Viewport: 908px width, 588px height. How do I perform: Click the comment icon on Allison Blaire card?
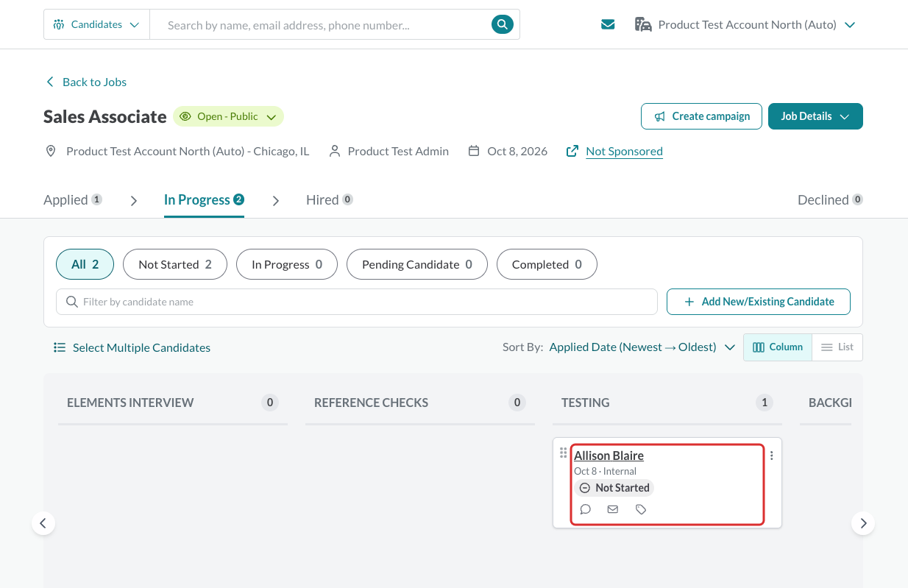pyautogui.click(x=586, y=509)
